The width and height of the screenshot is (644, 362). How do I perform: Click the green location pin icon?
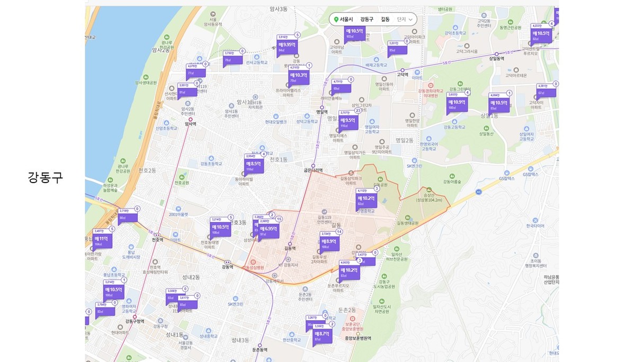coord(336,20)
